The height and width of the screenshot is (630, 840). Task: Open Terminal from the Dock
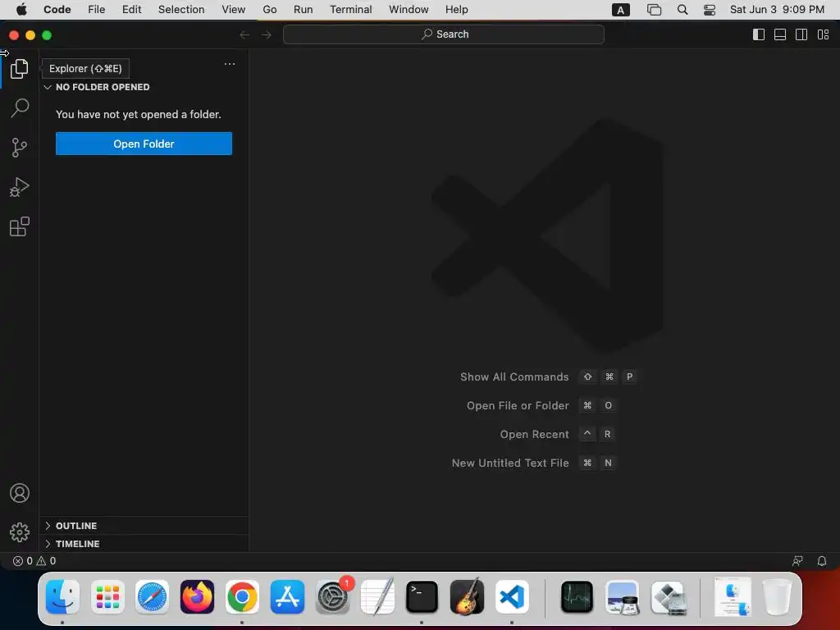(422, 596)
